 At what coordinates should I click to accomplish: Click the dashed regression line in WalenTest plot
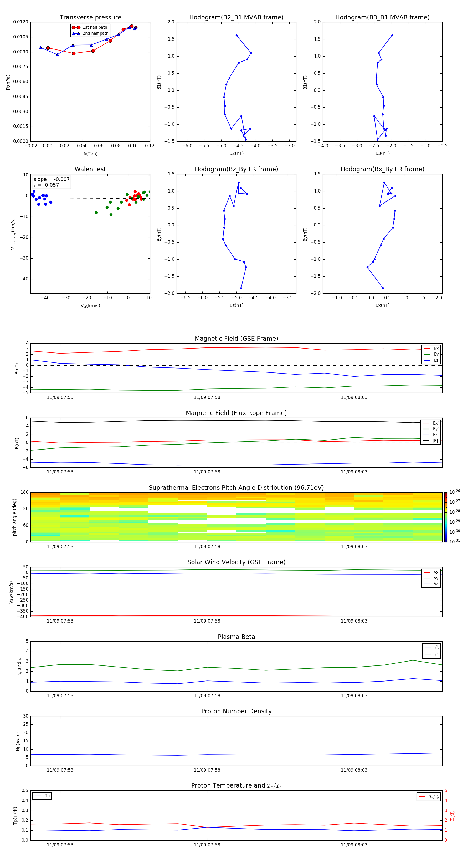[90, 198]
